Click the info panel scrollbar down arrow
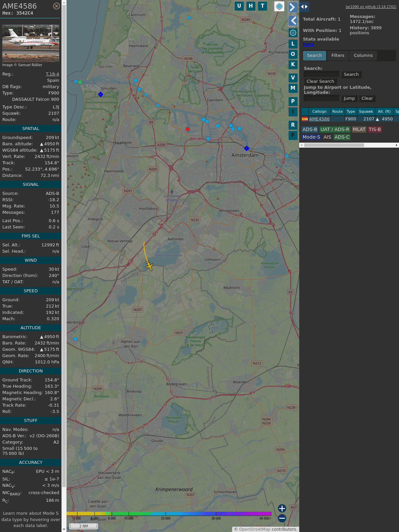Viewport: 399px width, 532px height. tap(64, 529)
